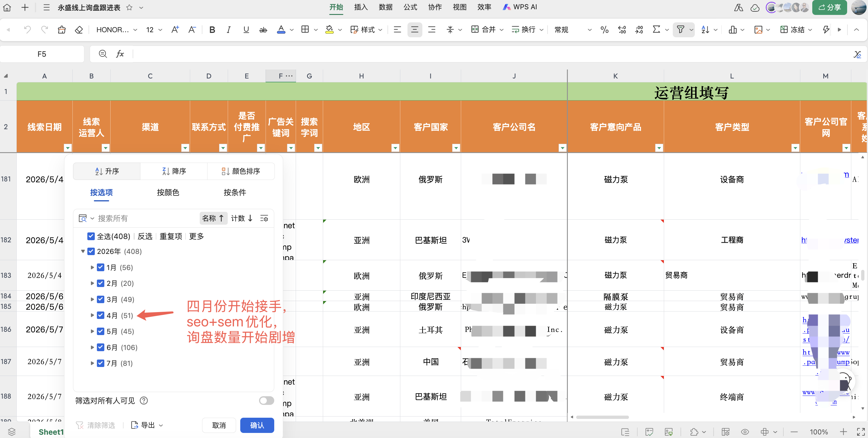This screenshot has width=868, height=438.
Task: Center align text horizontally
Action: (x=414, y=30)
